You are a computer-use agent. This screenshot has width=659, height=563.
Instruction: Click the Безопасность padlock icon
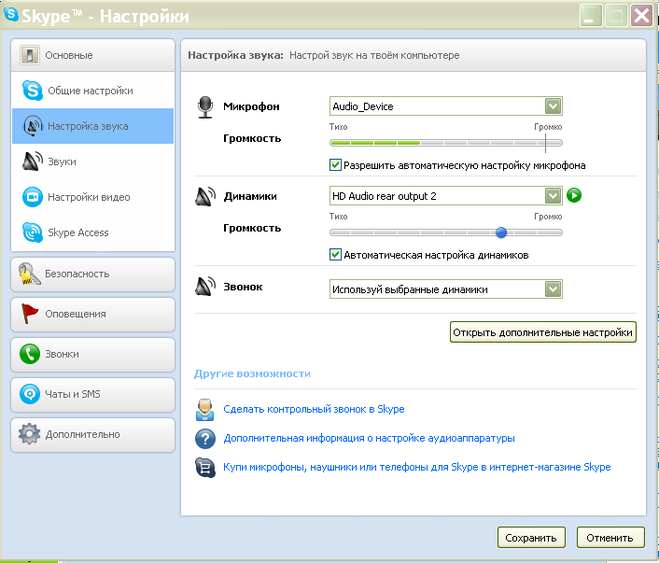click(x=29, y=274)
